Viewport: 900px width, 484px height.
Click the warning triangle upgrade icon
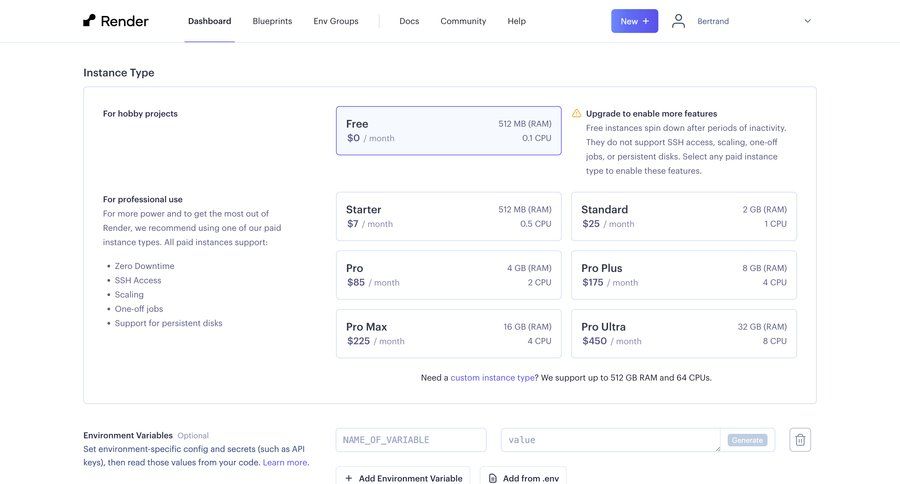[x=576, y=114]
